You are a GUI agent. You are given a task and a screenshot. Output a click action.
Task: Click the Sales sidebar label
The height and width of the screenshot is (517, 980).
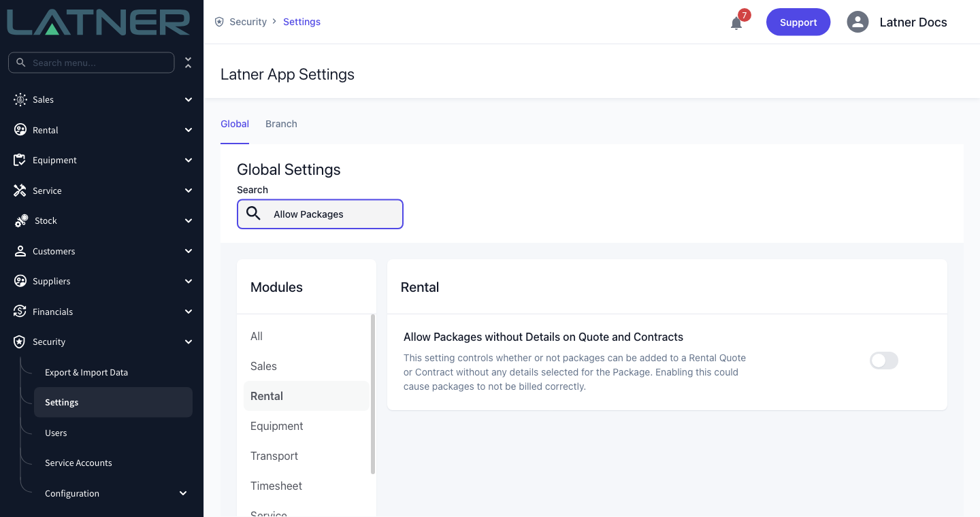(x=43, y=99)
